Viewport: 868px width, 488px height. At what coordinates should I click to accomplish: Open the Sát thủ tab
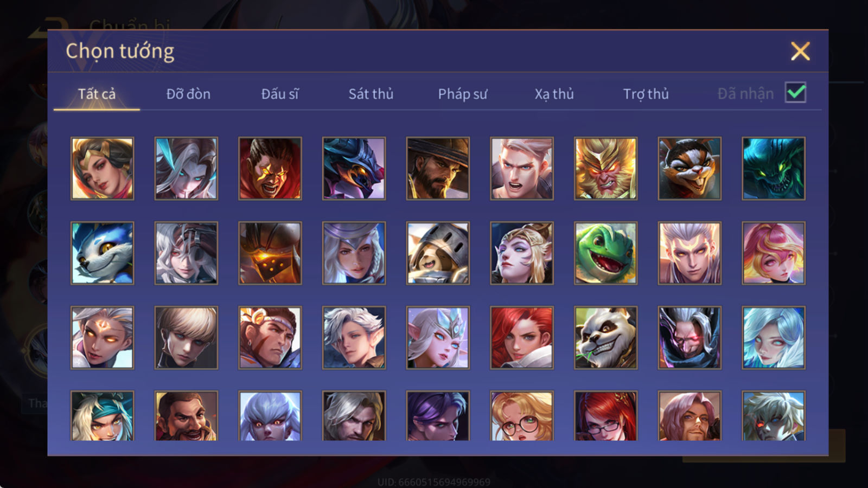(x=371, y=94)
